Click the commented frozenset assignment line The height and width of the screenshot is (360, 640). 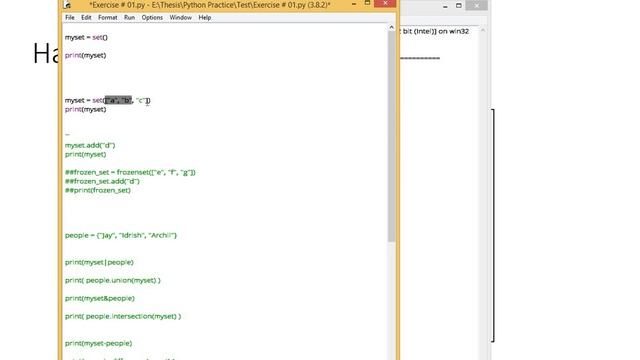tap(130, 172)
